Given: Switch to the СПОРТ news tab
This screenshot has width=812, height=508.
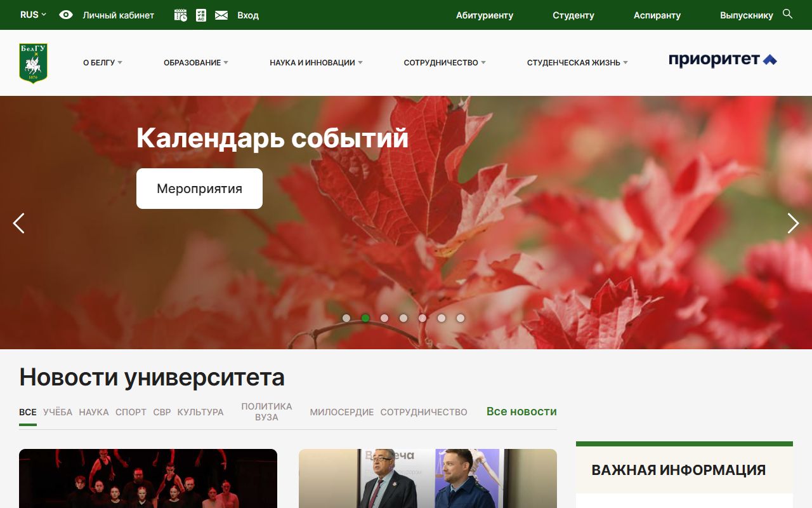Looking at the screenshot, I should [x=131, y=412].
